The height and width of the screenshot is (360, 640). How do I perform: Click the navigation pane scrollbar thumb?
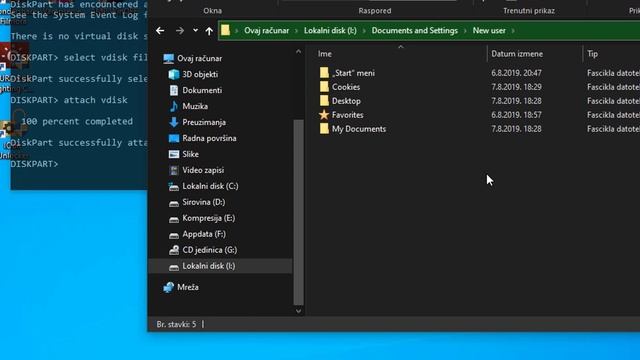(x=298, y=212)
